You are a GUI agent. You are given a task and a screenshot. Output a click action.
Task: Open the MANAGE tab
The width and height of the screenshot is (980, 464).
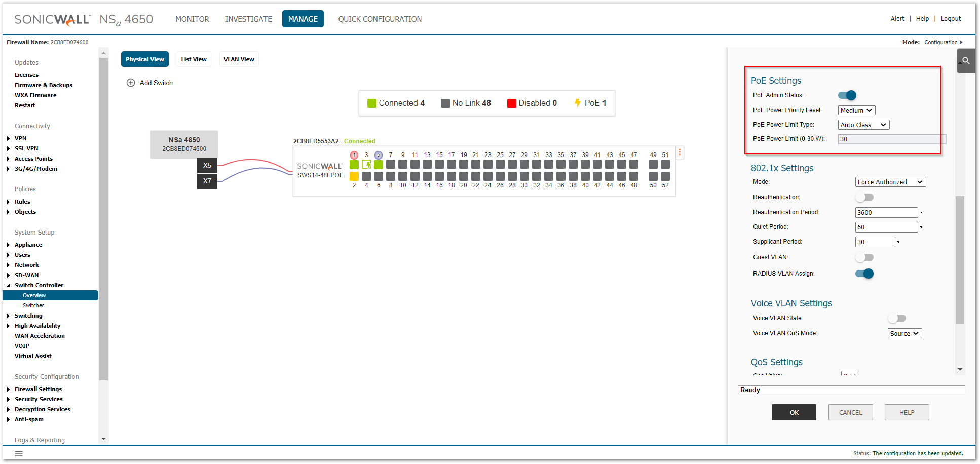[303, 19]
